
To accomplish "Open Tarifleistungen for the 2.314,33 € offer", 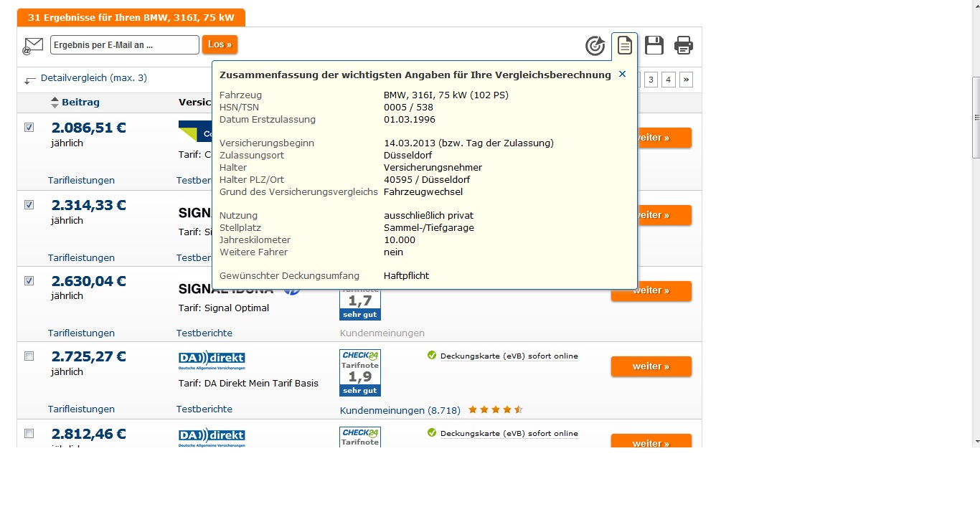I will click(81, 258).
